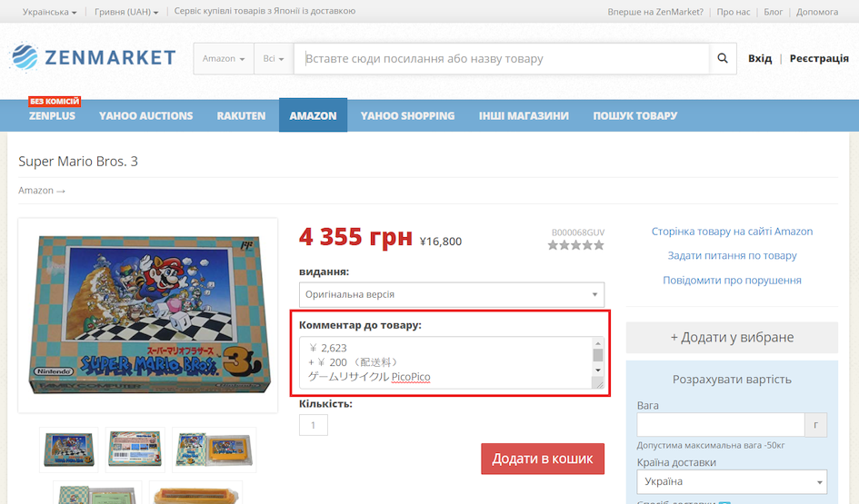Go to the RAKUTEN tab
Viewport: 859px width, 504px height.
241,116
